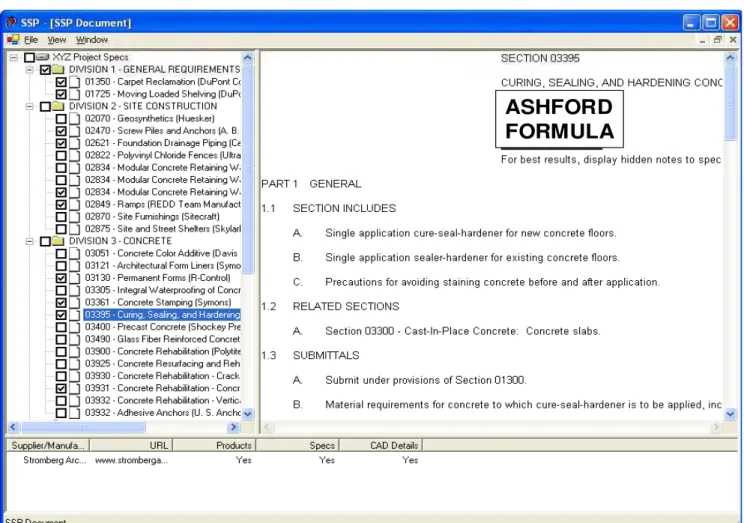Viewport: 744px width, 523px height.
Task: Click the XYZ Project Specs drive icon
Action: click(x=43, y=57)
